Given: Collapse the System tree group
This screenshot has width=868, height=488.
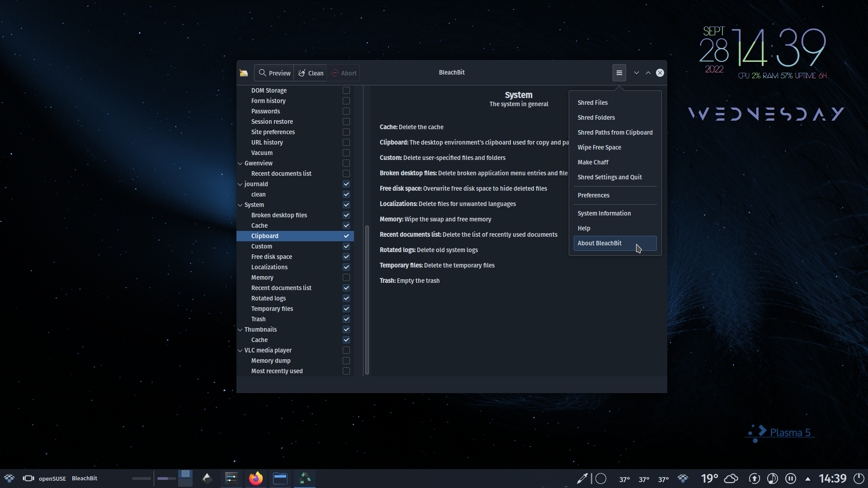Looking at the screenshot, I should point(240,205).
